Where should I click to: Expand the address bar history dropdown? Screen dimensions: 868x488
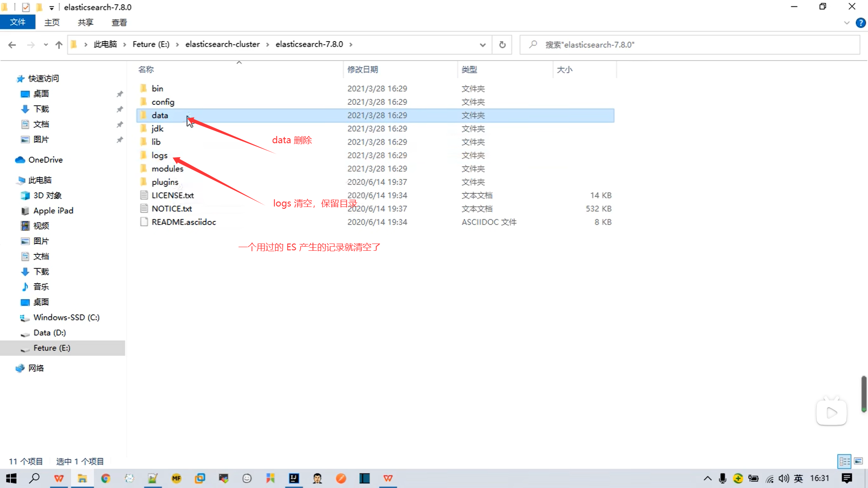click(x=482, y=44)
